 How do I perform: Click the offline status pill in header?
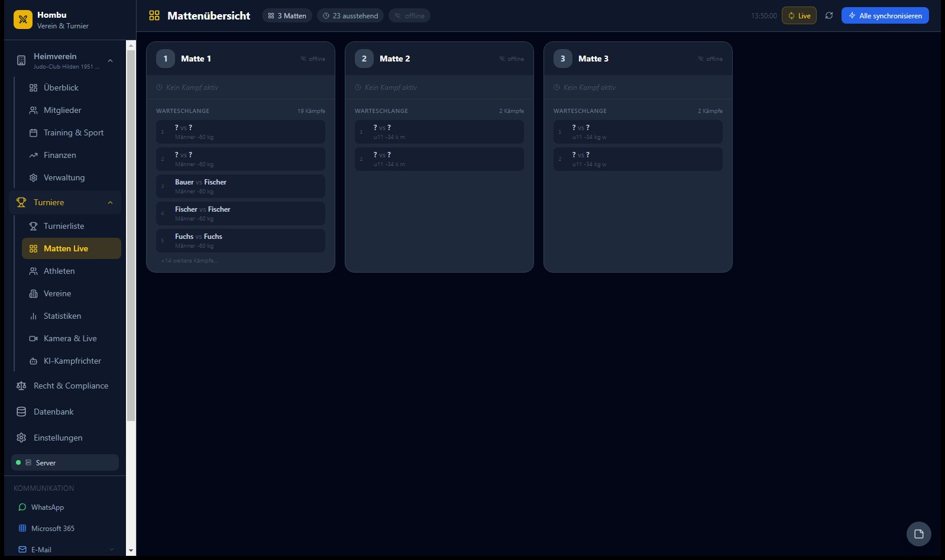409,15
